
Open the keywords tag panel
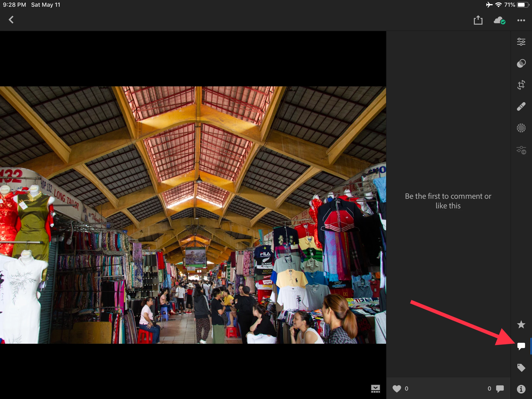coord(521,367)
